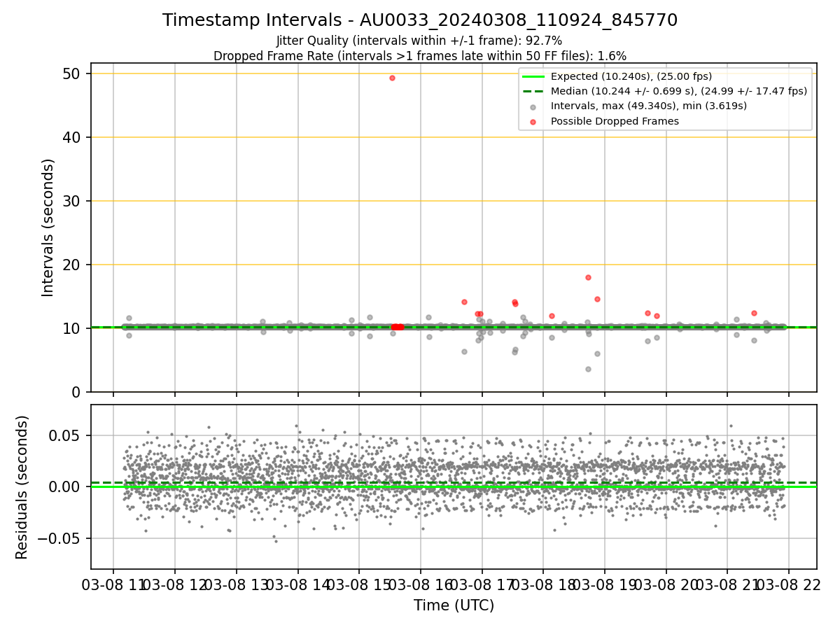Click the Time (UTC) x-axis label
Viewport: 840px width, 630px height.
(454, 605)
